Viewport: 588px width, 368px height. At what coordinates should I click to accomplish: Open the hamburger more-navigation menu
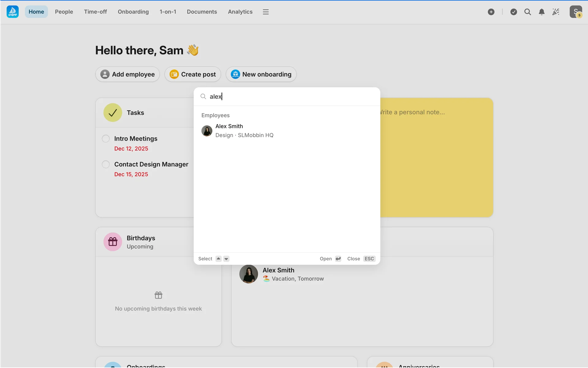pyautogui.click(x=266, y=12)
